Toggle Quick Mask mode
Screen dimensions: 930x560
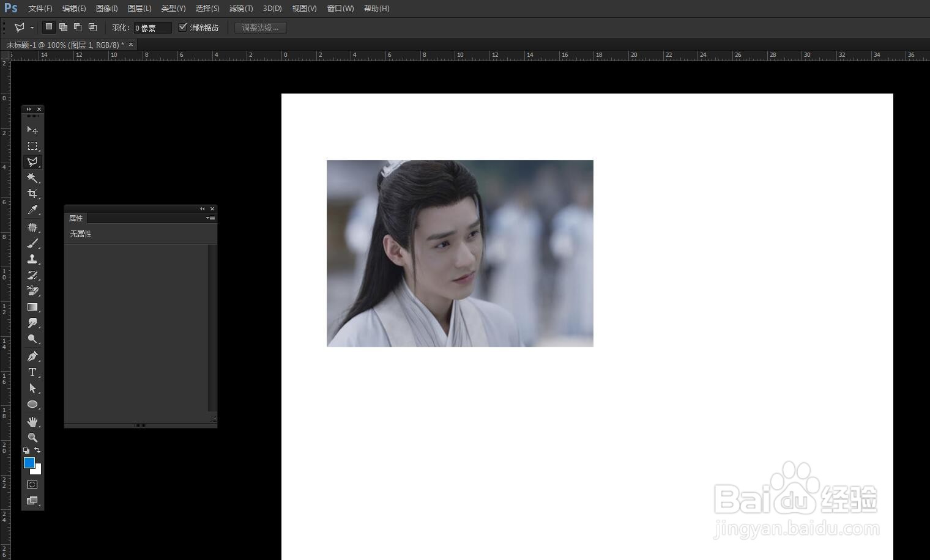coord(32,485)
